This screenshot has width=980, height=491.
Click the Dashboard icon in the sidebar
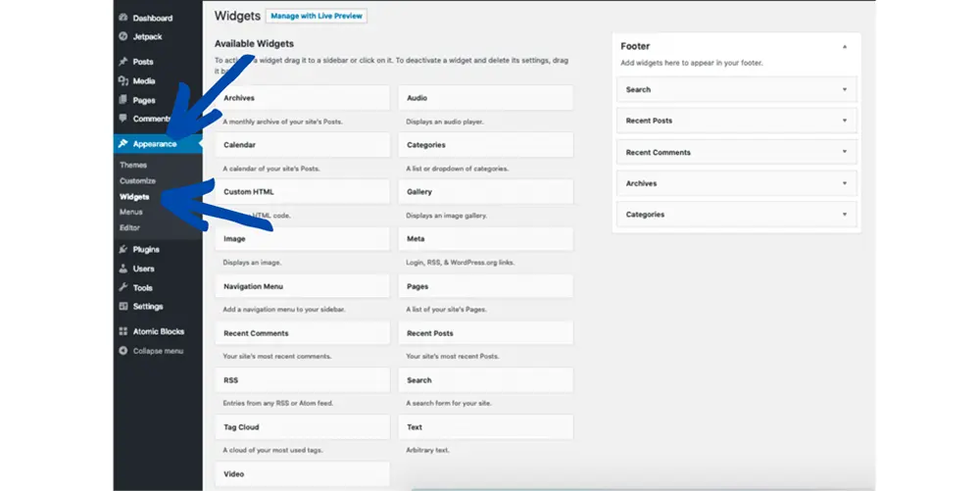pyautogui.click(x=123, y=18)
